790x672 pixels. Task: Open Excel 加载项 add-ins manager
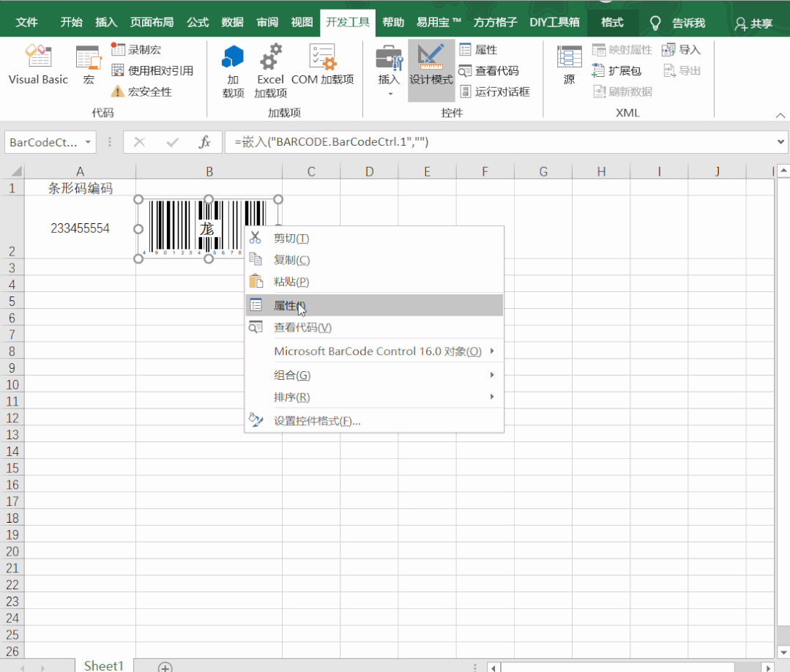tap(271, 71)
